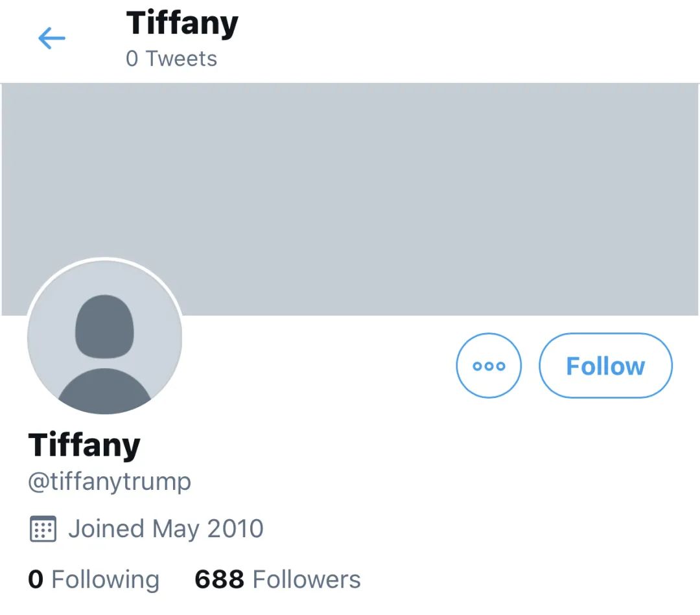Open the 688 Followers list
The width and height of the screenshot is (700, 615).
click(x=277, y=579)
